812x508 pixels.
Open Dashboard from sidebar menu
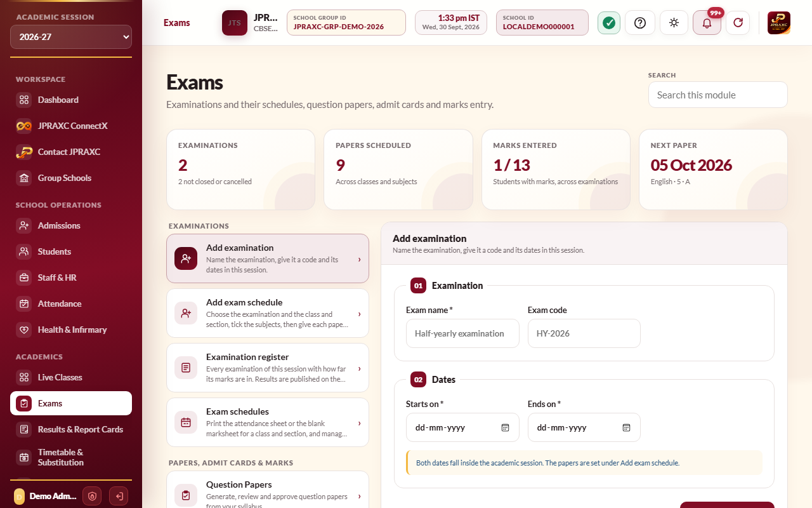pos(71,100)
